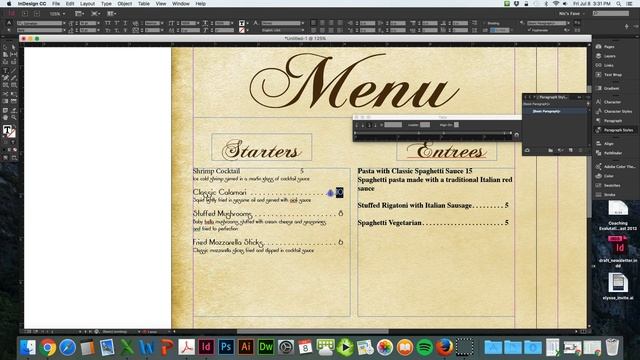Viewport: 640px width, 360px height.
Task: Open the Pathfinder panel
Action: coord(609,153)
